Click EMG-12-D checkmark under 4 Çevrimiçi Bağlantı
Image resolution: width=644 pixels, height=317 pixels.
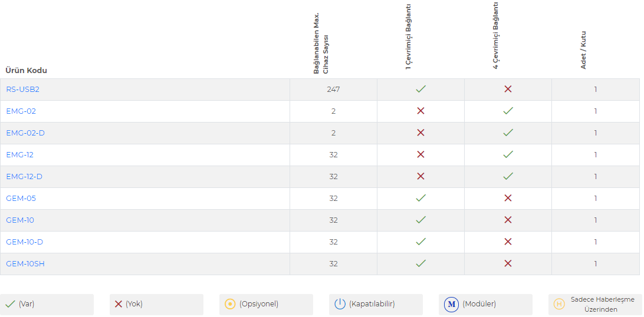point(508,176)
